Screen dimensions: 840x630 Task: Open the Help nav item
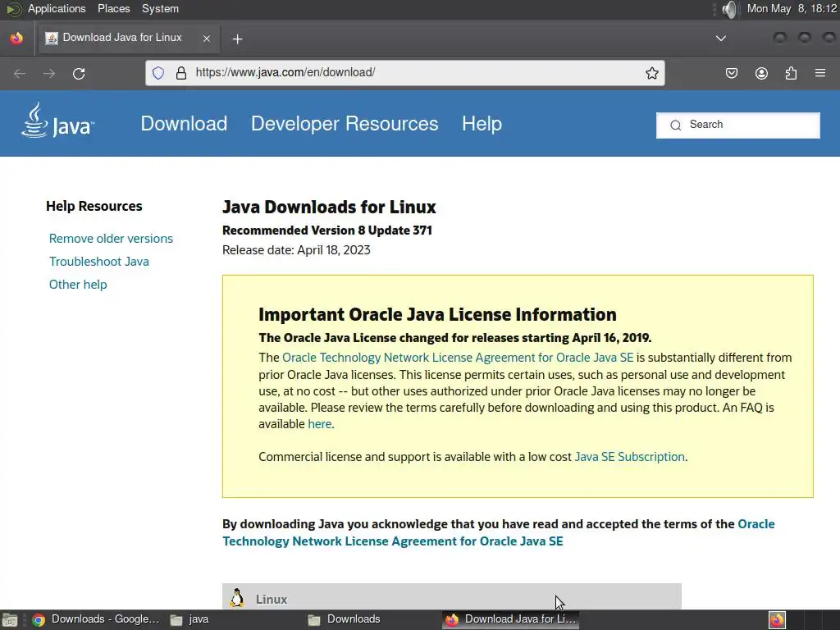coord(482,124)
